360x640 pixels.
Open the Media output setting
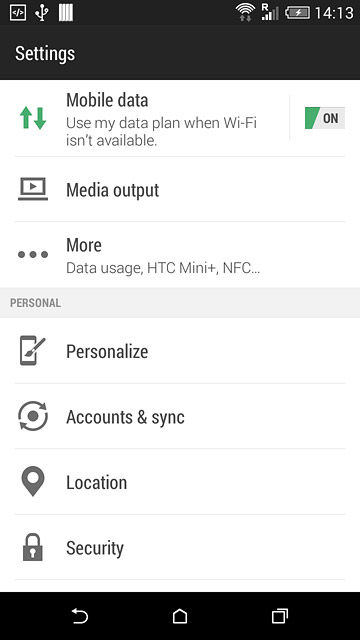[180, 189]
